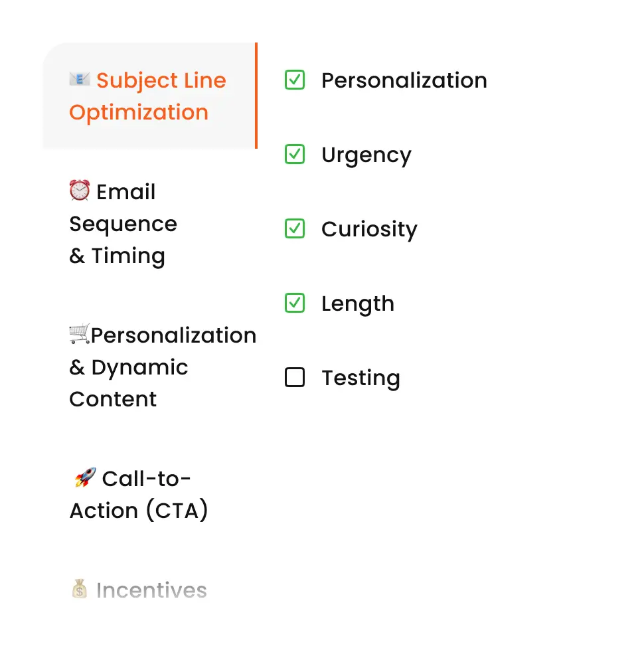The height and width of the screenshot is (672, 640).
Task: Uncheck the Curiosity checkbox
Action: (x=294, y=229)
